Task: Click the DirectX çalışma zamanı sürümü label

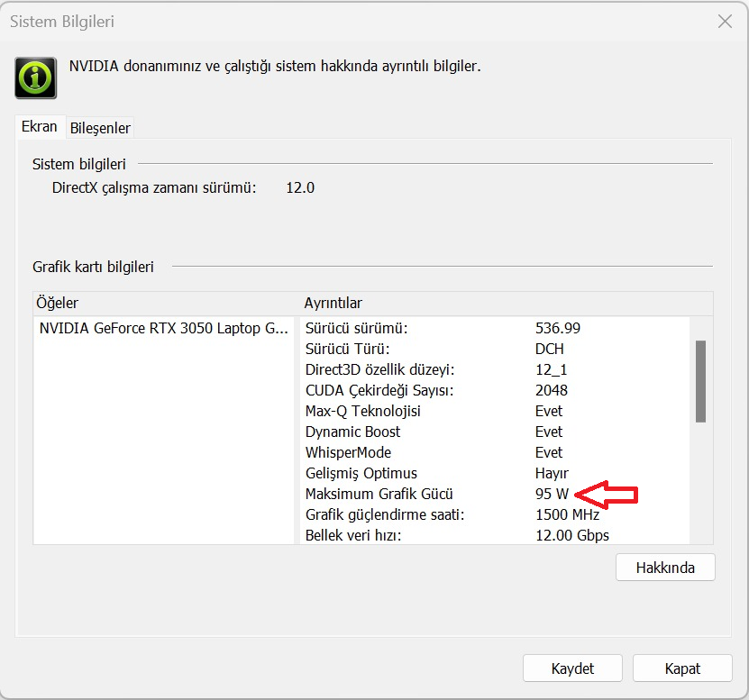Action: point(154,187)
